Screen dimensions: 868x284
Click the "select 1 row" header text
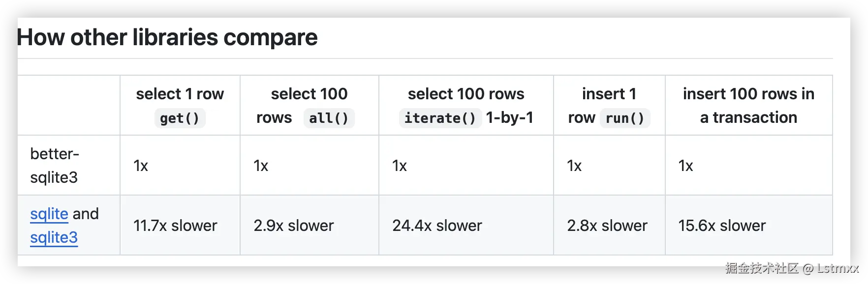point(180,94)
